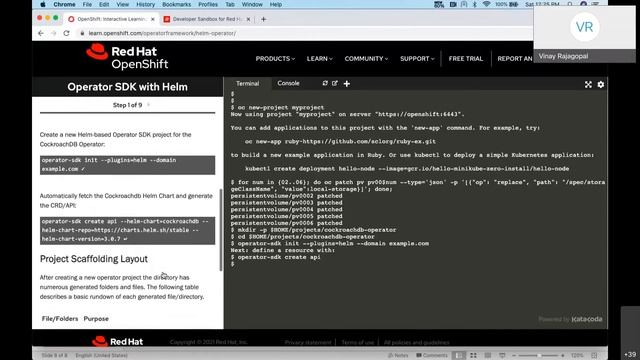640x360 pixels.
Task: Open the File menu
Action: pyautogui.click(x=87, y=4)
